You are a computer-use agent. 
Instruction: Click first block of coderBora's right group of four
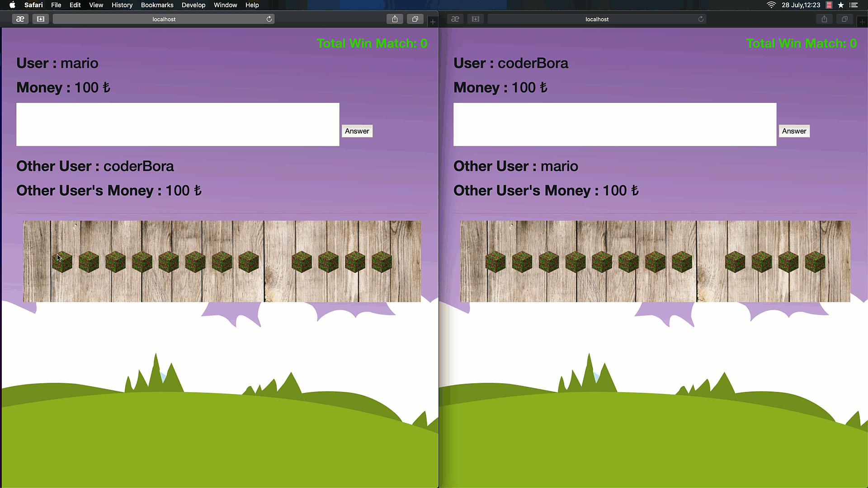pyautogui.click(x=735, y=262)
